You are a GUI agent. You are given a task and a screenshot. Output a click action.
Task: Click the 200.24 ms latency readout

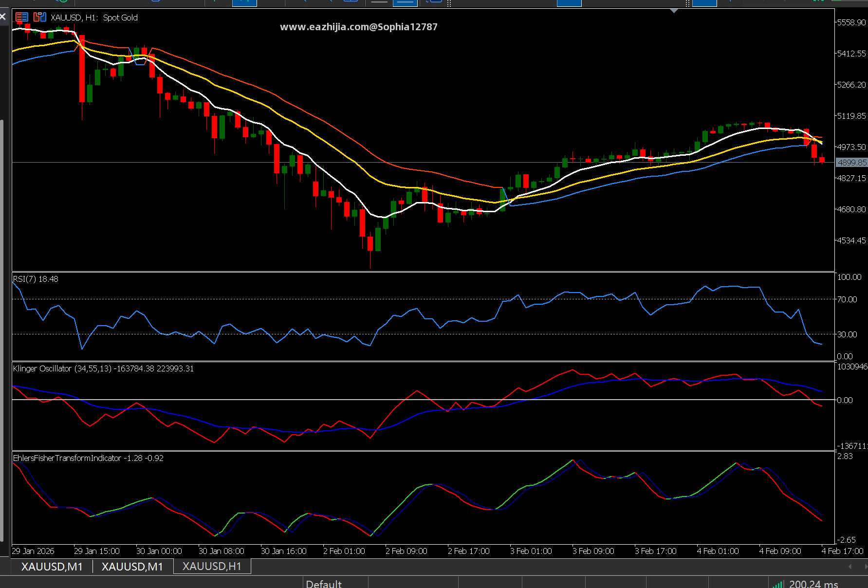point(813,584)
